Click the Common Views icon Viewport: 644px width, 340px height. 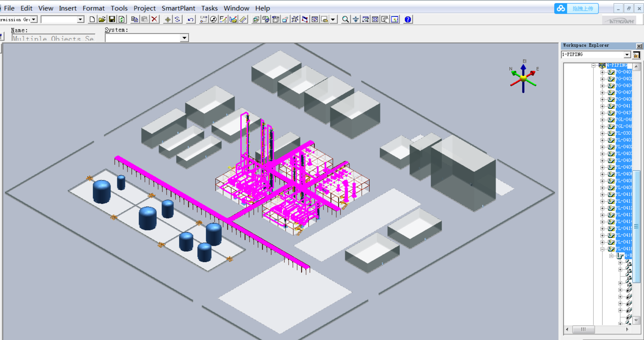coord(266,19)
